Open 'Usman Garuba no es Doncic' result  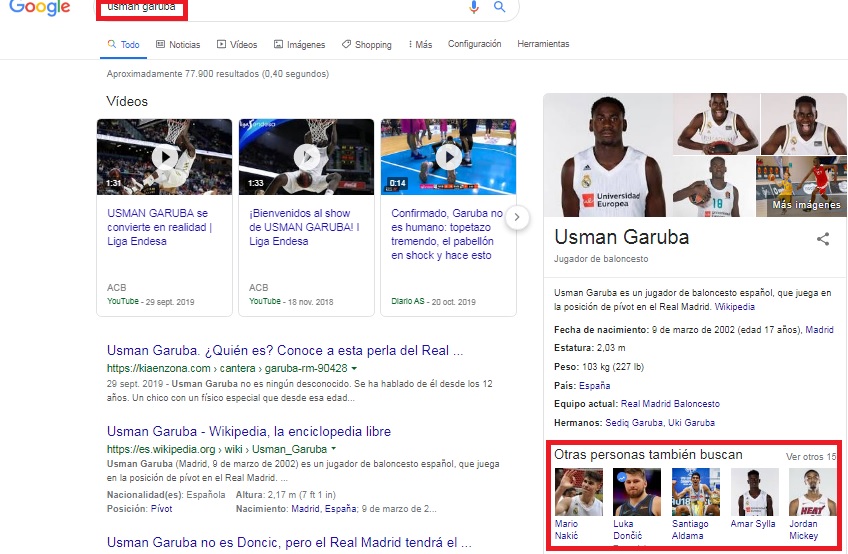[289, 543]
